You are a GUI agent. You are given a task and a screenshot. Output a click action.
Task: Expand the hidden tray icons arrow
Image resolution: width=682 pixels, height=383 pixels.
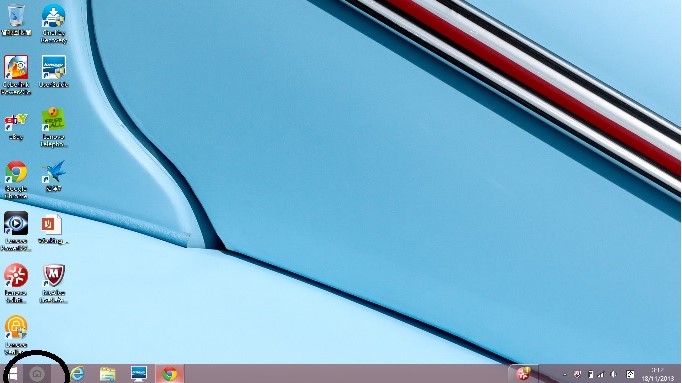tap(565, 374)
